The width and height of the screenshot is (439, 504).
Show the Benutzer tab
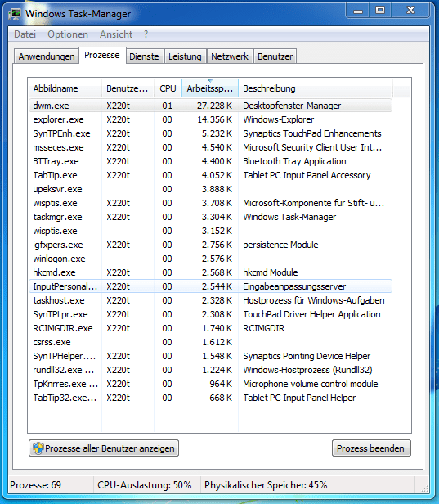[x=275, y=56]
